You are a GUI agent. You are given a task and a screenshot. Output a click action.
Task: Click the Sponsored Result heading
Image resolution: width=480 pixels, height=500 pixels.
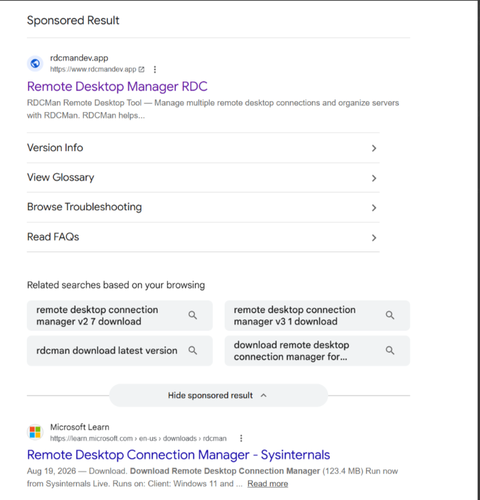[x=73, y=20]
